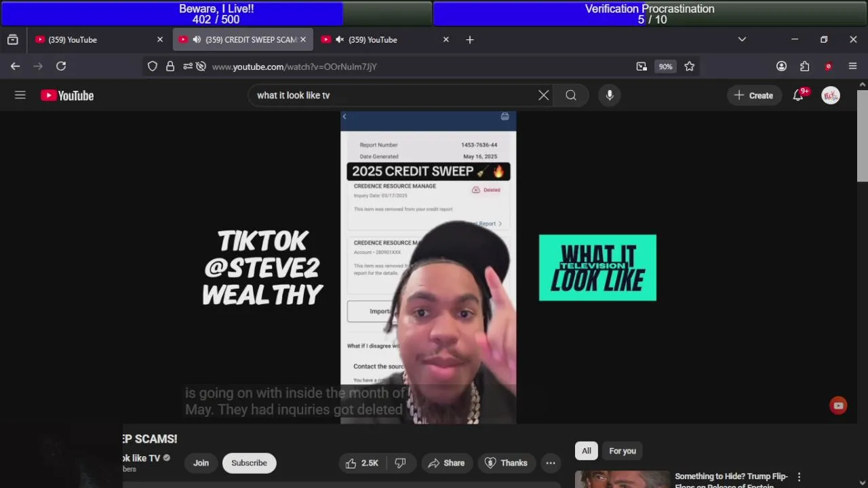Open the Firefox recent tabs view icon
The width and height of the screenshot is (868, 488).
pos(12,39)
